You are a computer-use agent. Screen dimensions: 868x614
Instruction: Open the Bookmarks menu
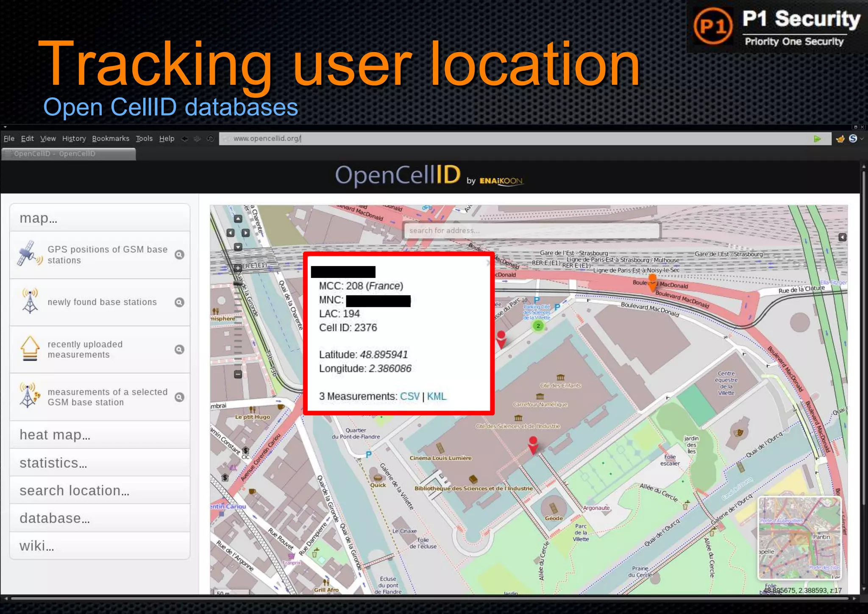(x=111, y=139)
